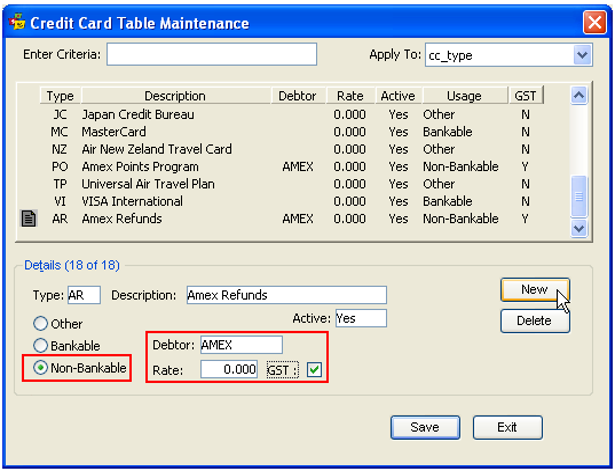Click the Rate column header

(350, 96)
